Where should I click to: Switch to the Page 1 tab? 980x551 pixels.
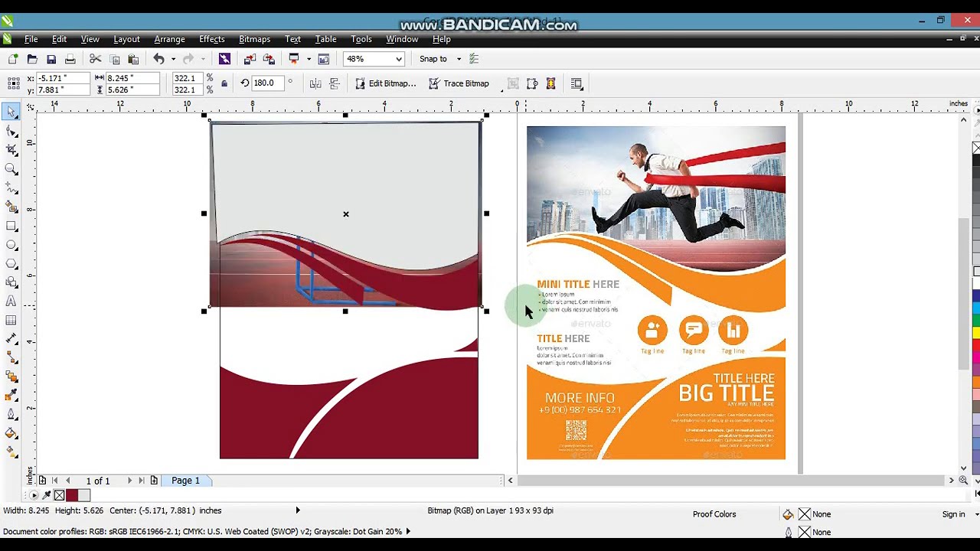tap(185, 481)
